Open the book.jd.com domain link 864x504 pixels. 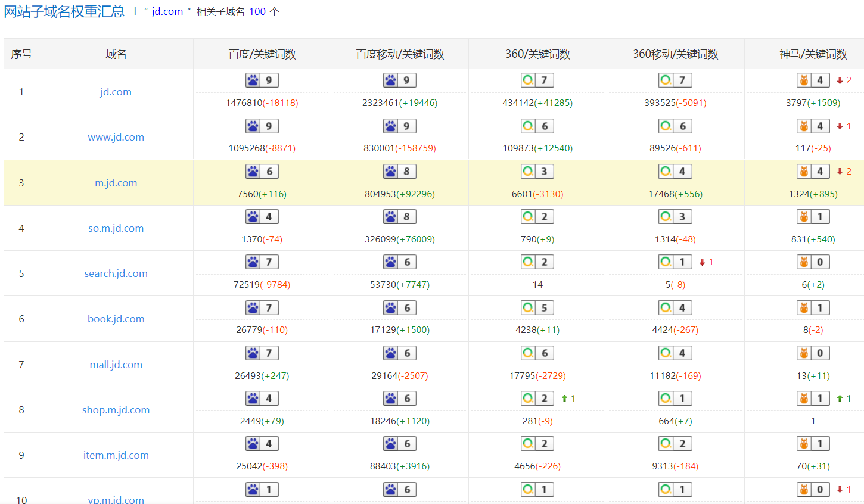[x=116, y=319]
